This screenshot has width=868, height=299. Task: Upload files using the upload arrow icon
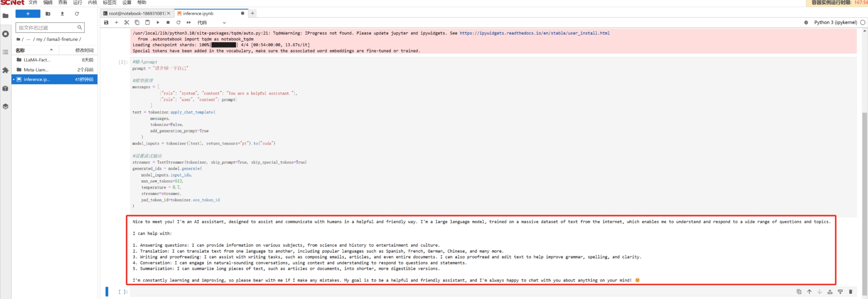point(62,14)
